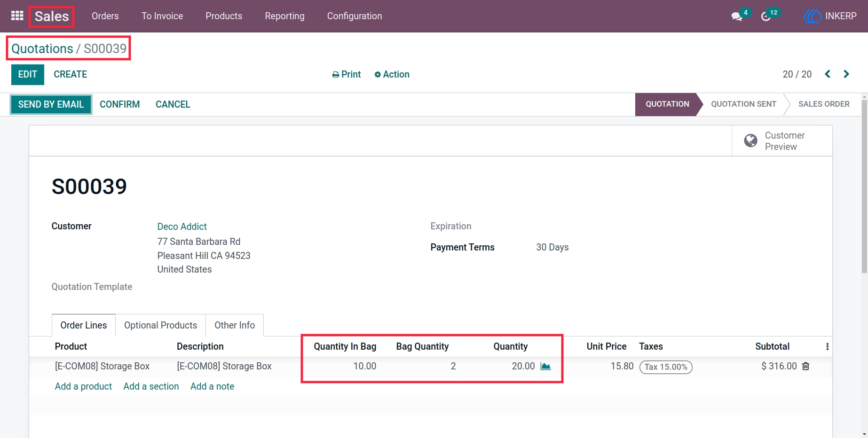Switch to the Optional Products tab

[160, 325]
